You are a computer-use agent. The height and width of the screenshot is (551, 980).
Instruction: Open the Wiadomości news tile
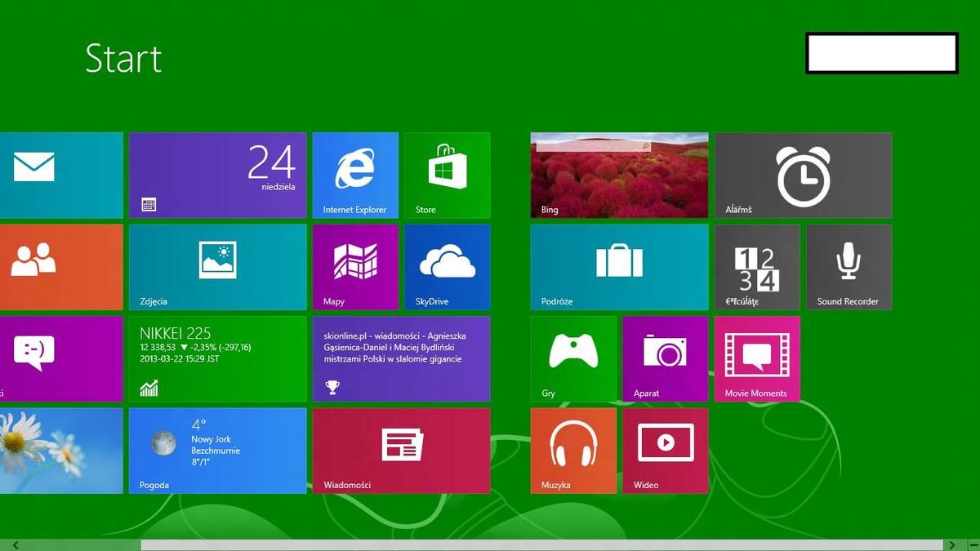[x=402, y=451]
